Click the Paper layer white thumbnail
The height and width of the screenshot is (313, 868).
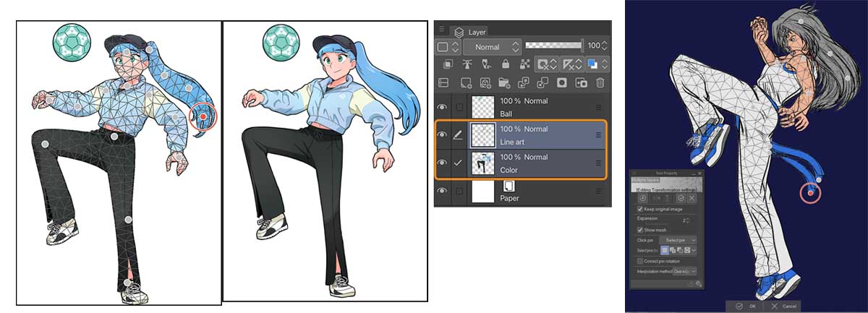point(482,191)
